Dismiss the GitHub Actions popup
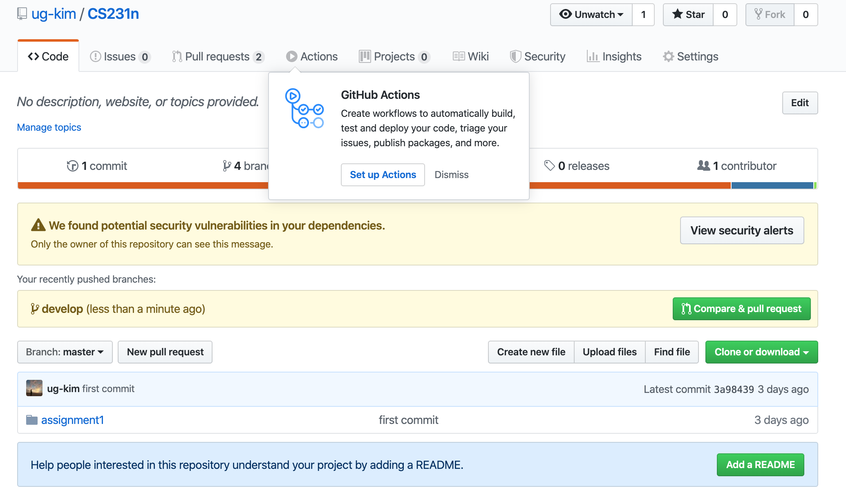 [451, 175]
